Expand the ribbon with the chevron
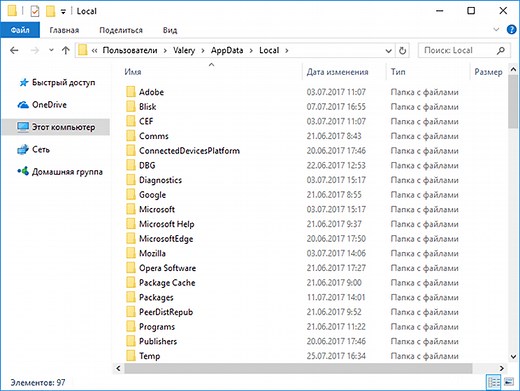The height and width of the screenshot is (391, 520). point(496,30)
